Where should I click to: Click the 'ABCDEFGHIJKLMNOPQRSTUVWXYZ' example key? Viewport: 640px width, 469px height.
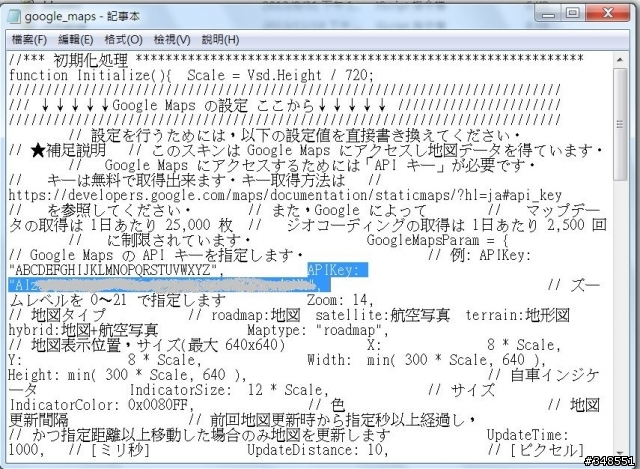pyautogui.click(x=113, y=270)
